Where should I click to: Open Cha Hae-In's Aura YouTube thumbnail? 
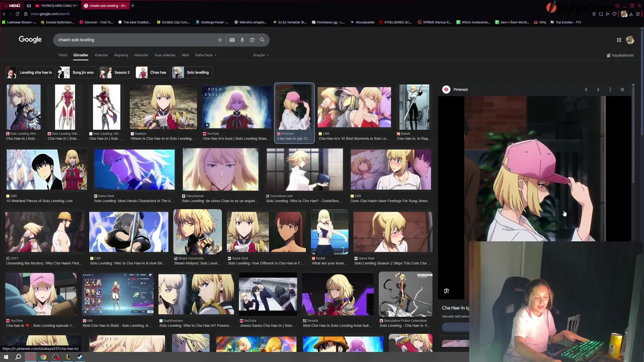[x=236, y=108]
